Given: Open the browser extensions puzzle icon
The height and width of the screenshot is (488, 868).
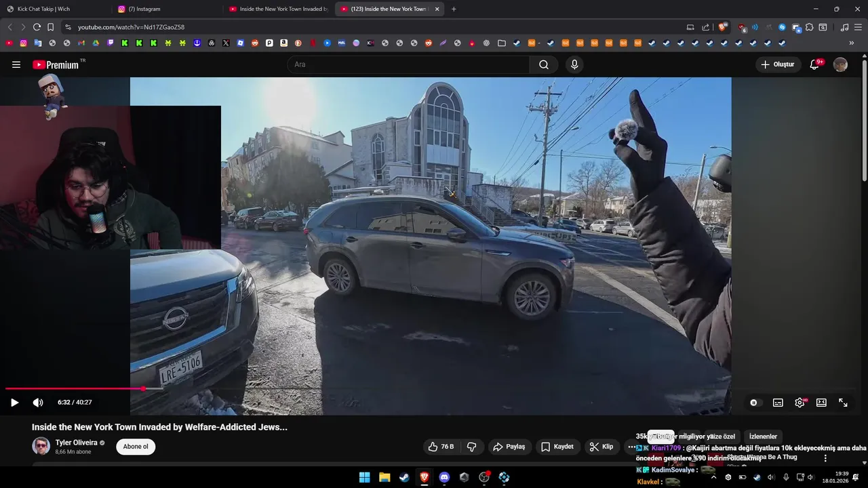Looking at the screenshot, I should [x=809, y=27].
